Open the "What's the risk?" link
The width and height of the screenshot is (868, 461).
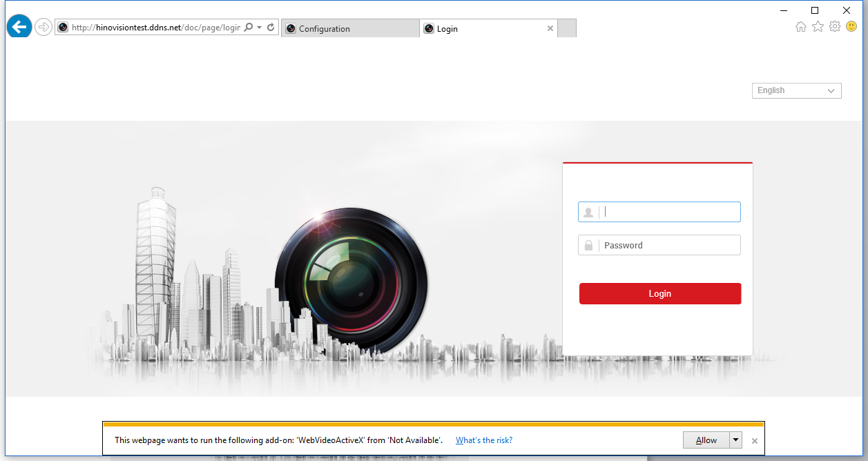483,440
